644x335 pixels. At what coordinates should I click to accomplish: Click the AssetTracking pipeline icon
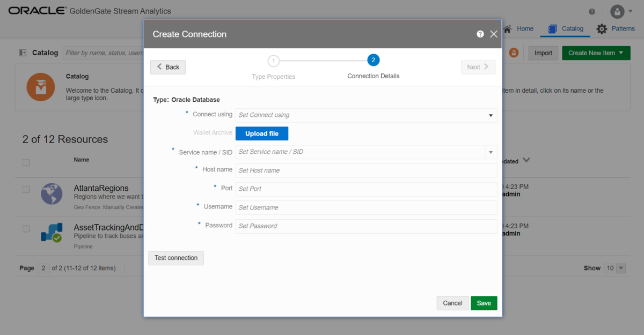52,233
